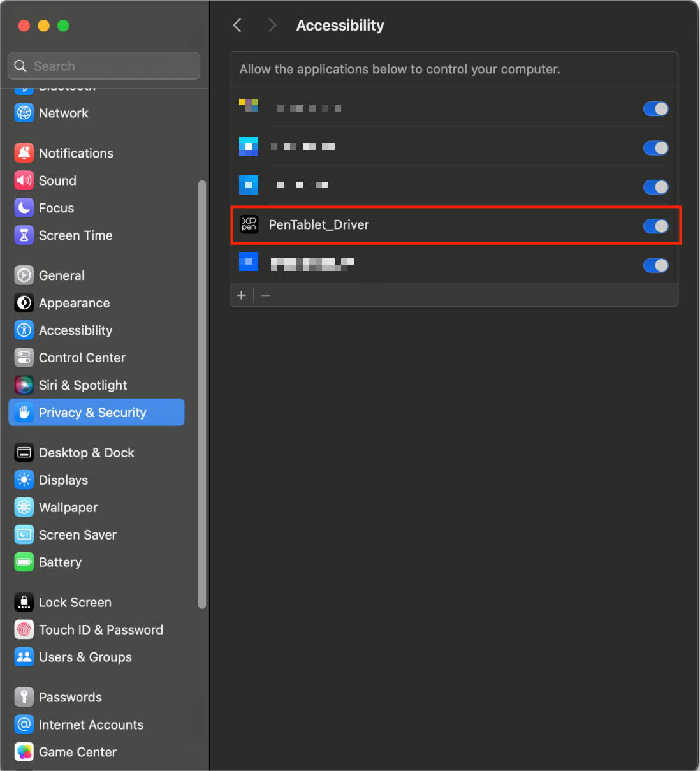Disable PenTablet_Driver accessibility toggle
The image size is (700, 771).
(x=655, y=226)
